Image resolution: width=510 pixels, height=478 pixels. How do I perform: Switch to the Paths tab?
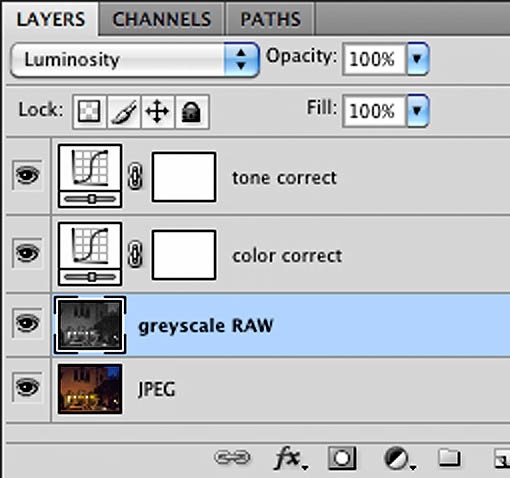click(270, 19)
